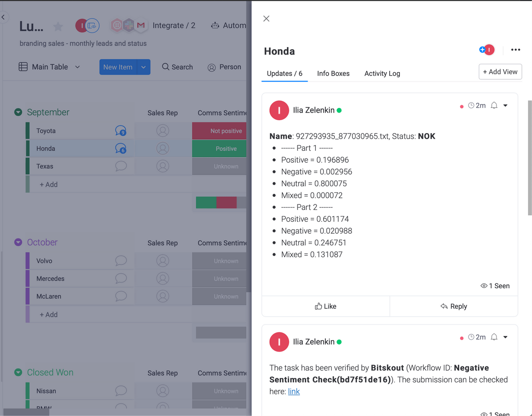532x416 pixels.
Task: Reply to the first update
Action: 454,306
